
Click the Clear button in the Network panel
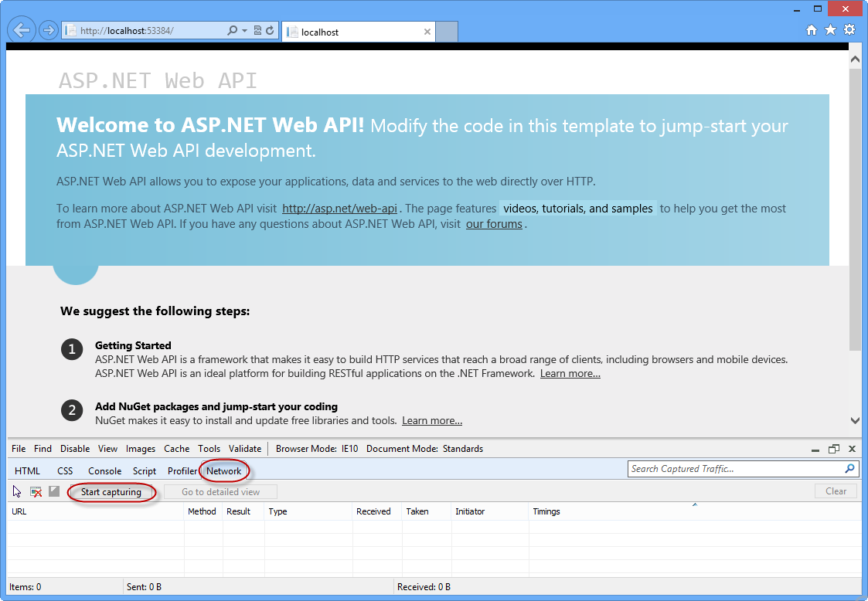836,491
